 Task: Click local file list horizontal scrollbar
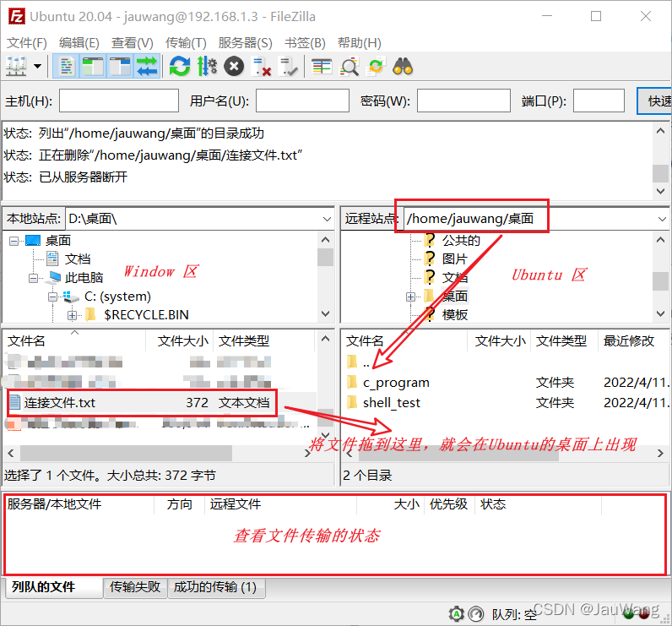(126, 453)
